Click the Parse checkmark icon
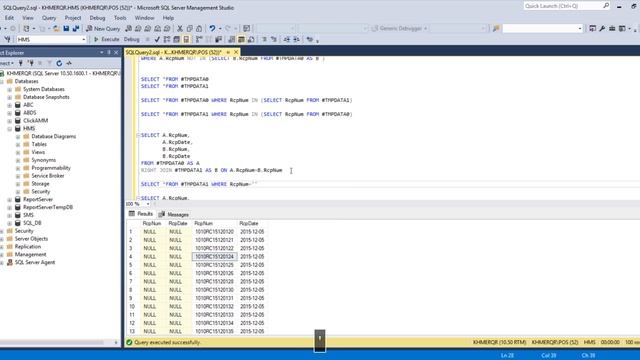640x360 pixels. tap(157, 40)
